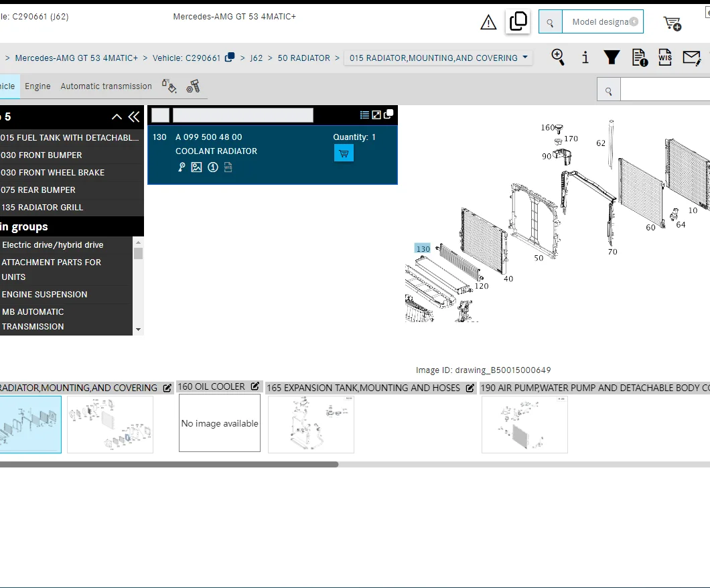Collapse the sidebar with double left chevron

(x=134, y=117)
